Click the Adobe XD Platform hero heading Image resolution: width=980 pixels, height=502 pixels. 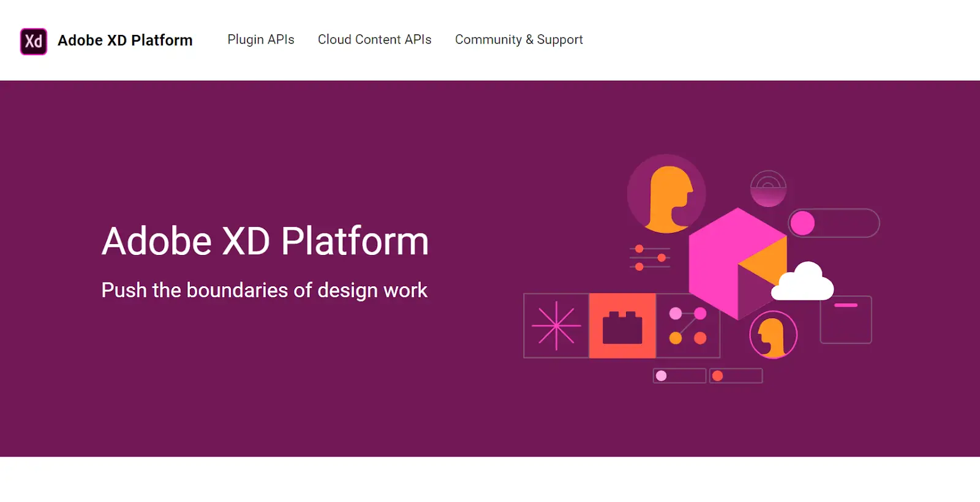[265, 241]
